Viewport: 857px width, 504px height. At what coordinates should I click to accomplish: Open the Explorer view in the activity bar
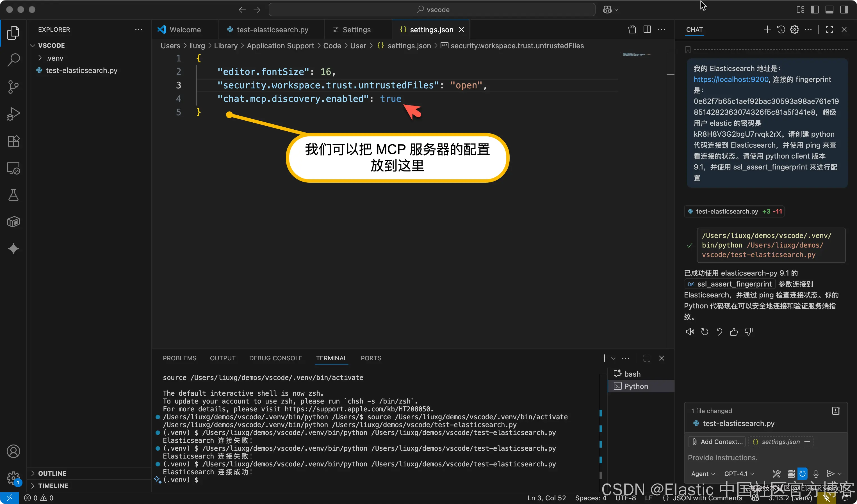(13, 33)
